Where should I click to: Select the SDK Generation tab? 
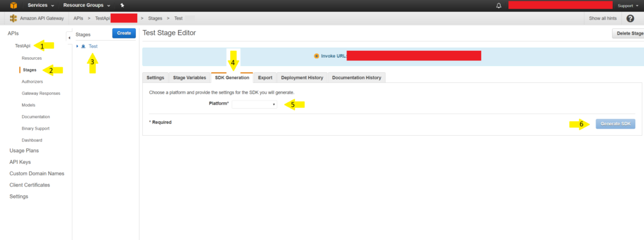coord(232,77)
